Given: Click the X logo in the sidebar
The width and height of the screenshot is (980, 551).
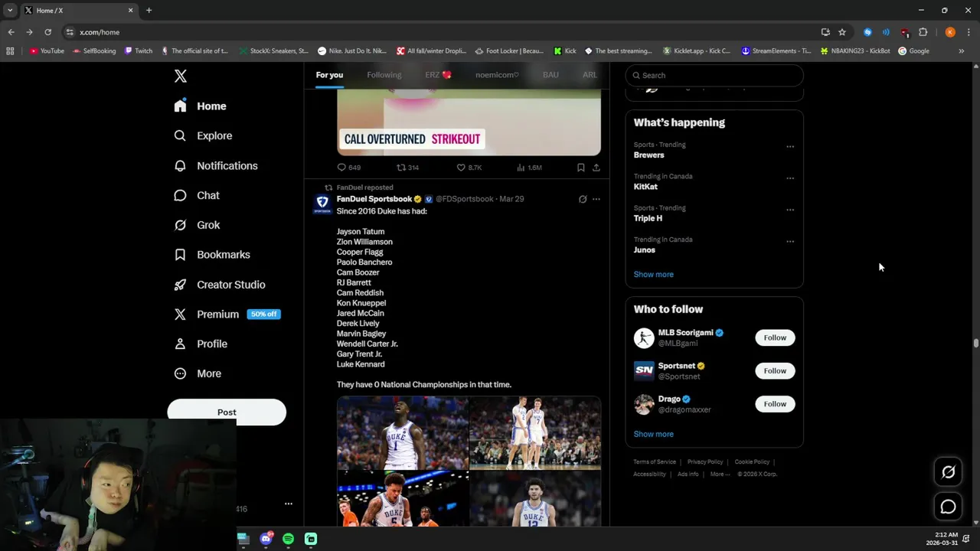Looking at the screenshot, I should point(181,76).
